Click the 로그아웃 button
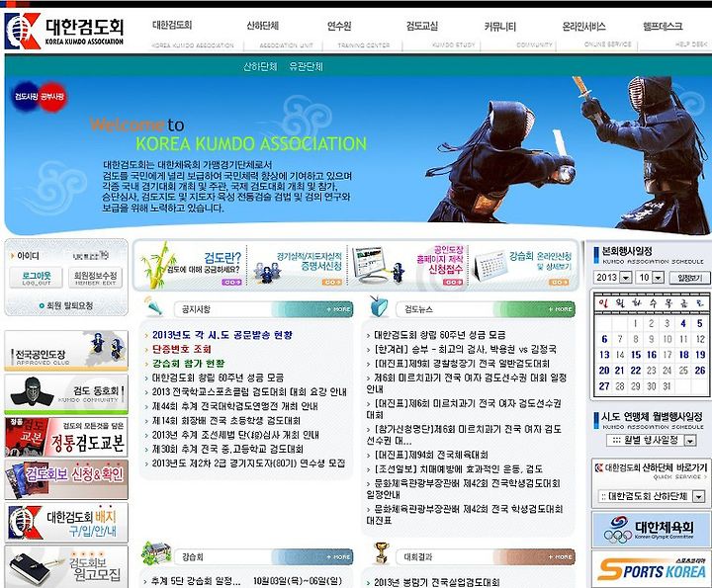 click(37, 278)
